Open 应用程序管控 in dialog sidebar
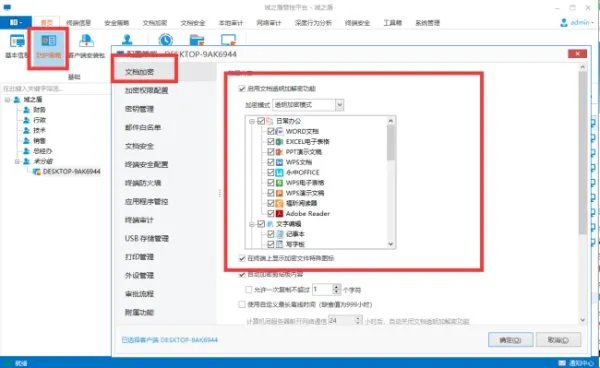Viewport: 600px width, 368px height. coord(147,202)
